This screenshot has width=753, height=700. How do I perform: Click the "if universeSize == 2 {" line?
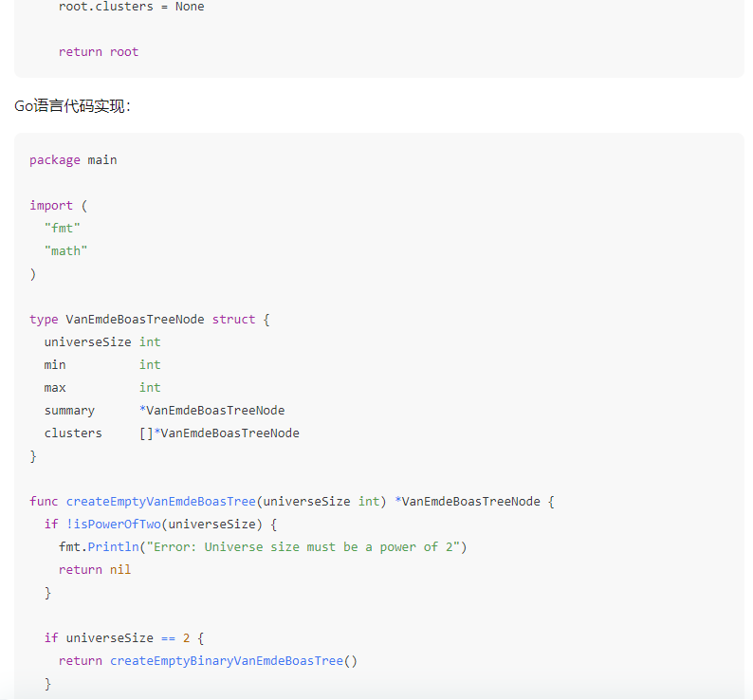(124, 638)
